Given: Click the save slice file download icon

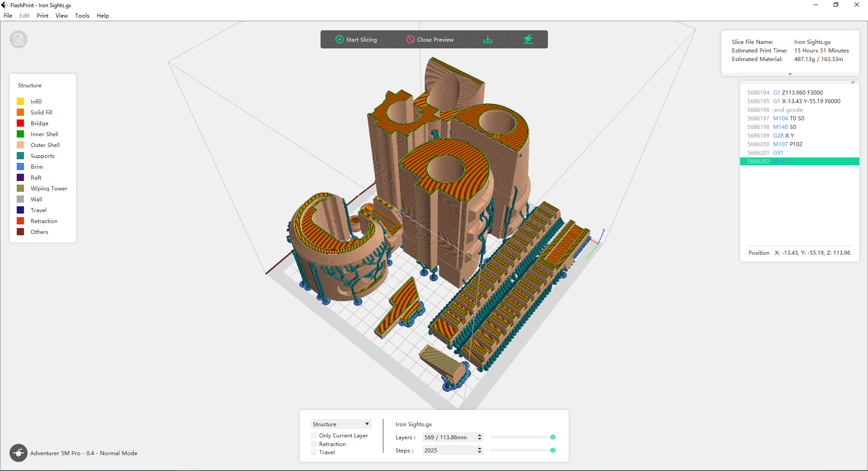Looking at the screenshot, I should point(488,39).
